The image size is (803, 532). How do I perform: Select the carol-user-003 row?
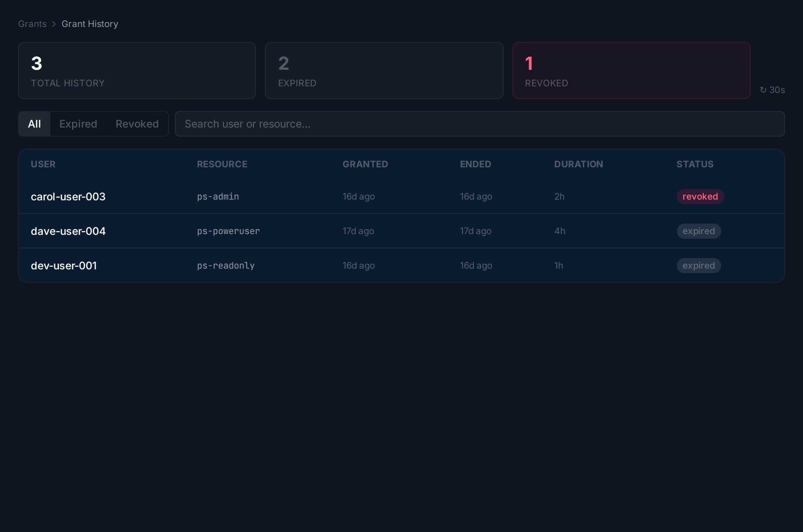[401, 197]
